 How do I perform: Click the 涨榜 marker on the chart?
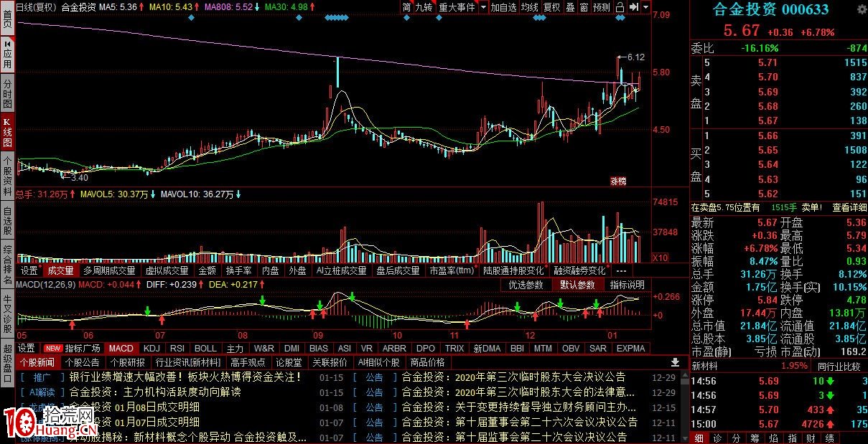[618, 181]
